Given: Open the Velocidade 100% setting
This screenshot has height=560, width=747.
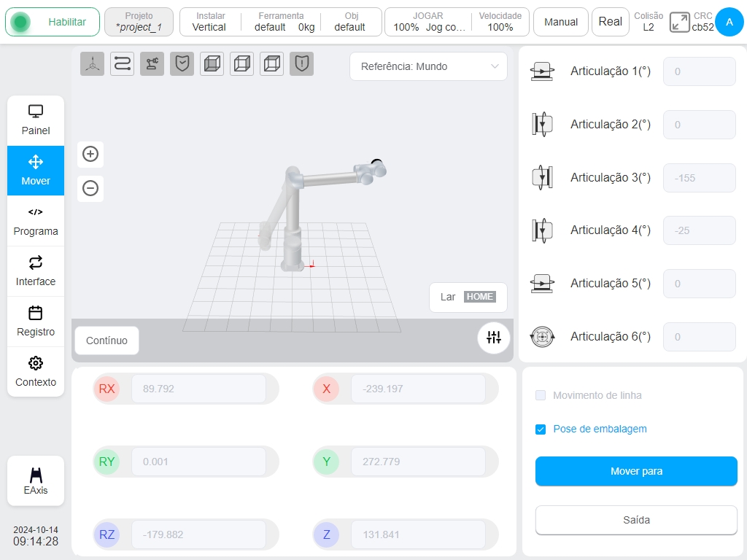Looking at the screenshot, I should coord(500,22).
